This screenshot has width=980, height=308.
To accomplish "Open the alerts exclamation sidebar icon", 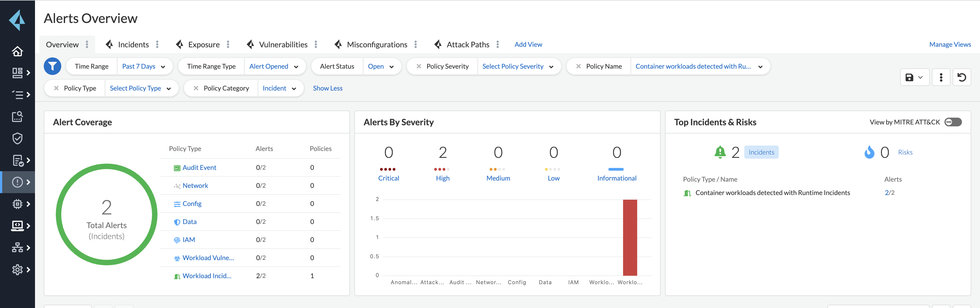I will coord(17,182).
